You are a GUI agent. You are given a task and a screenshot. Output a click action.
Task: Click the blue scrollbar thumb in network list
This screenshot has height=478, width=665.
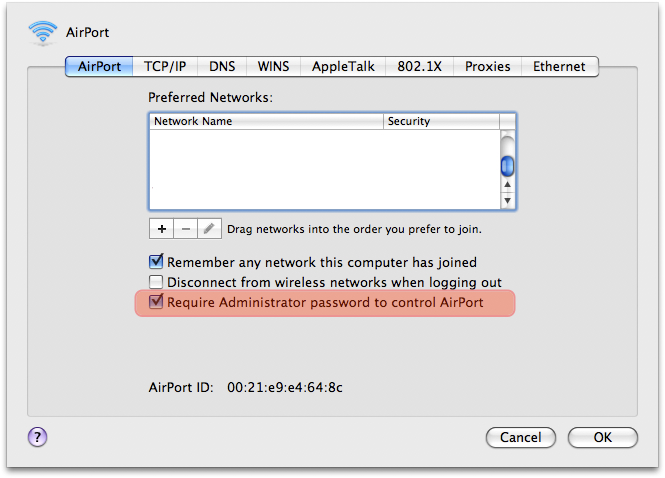507,166
